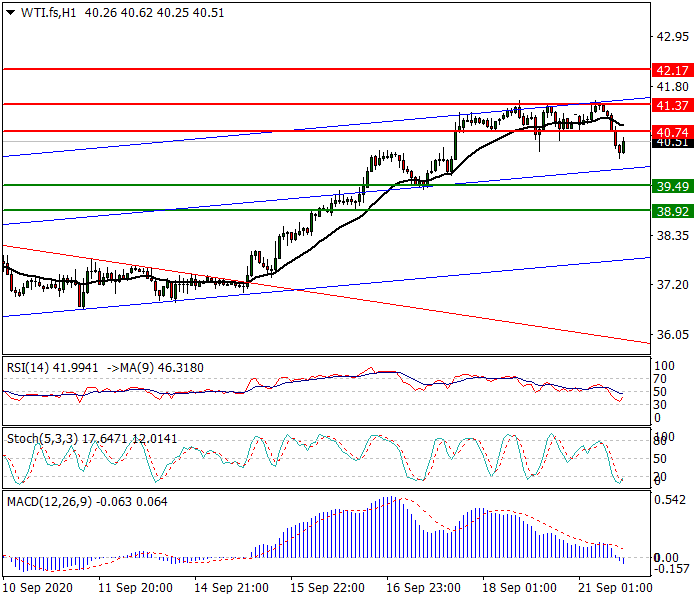Click the Stoch scale value 50

[660, 459]
